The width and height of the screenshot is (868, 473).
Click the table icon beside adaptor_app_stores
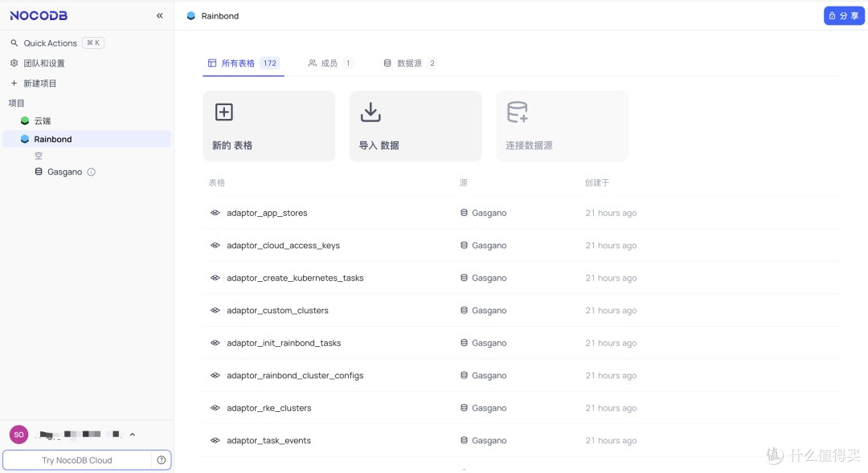click(x=215, y=213)
